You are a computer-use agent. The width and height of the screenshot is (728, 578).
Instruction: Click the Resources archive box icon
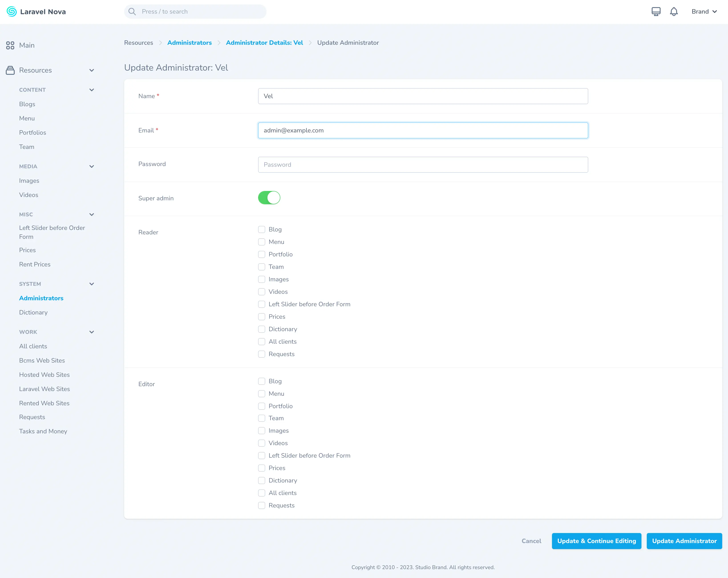[x=10, y=70]
